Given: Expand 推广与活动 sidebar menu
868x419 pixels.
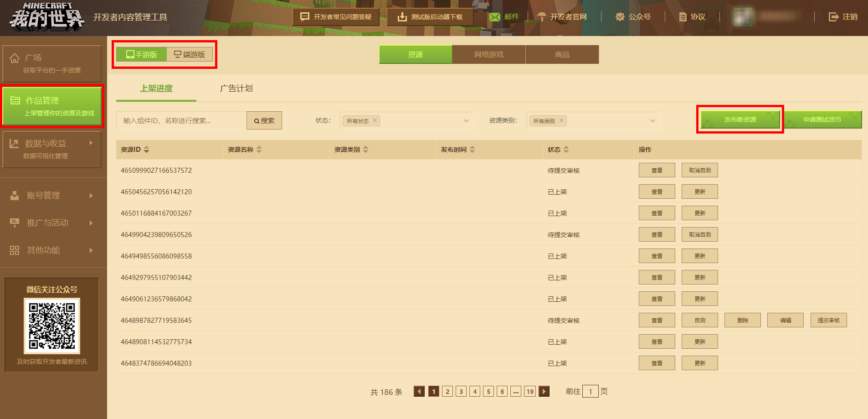Looking at the screenshot, I should pos(52,223).
